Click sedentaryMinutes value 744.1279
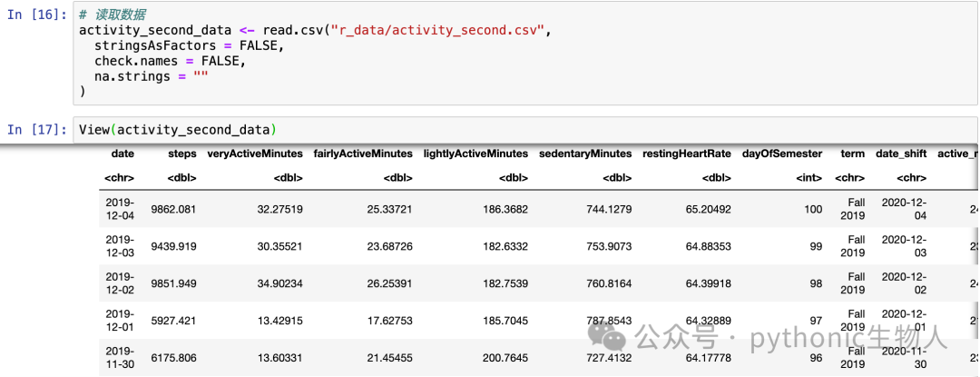Image resolution: width=980 pixels, height=377 pixels. [609, 210]
